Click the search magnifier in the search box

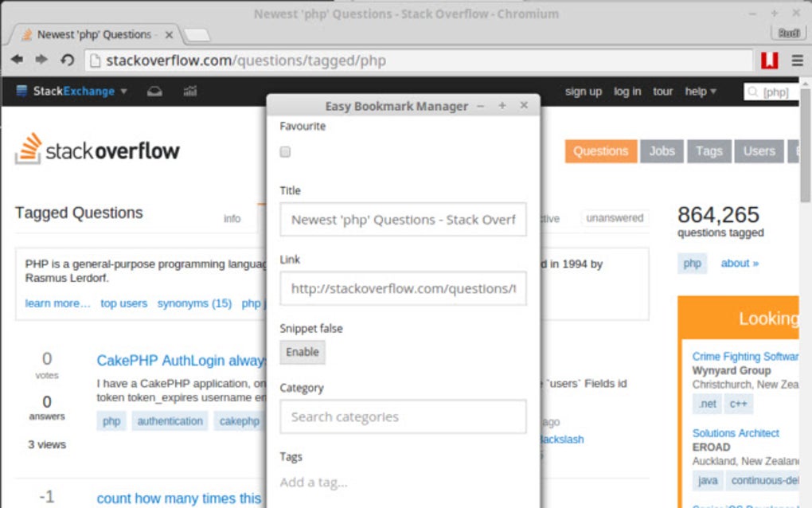(751, 91)
